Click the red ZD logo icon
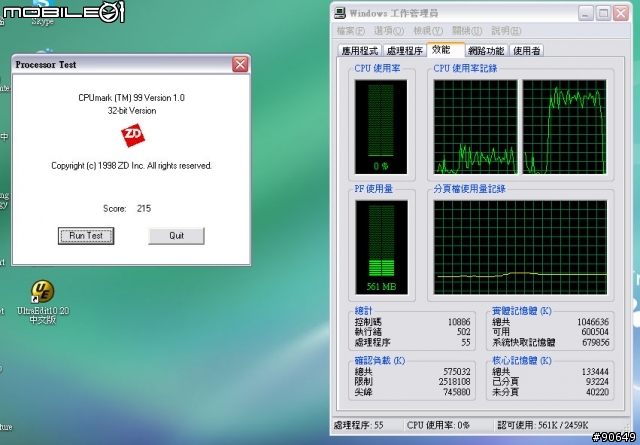 pyautogui.click(x=133, y=135)
